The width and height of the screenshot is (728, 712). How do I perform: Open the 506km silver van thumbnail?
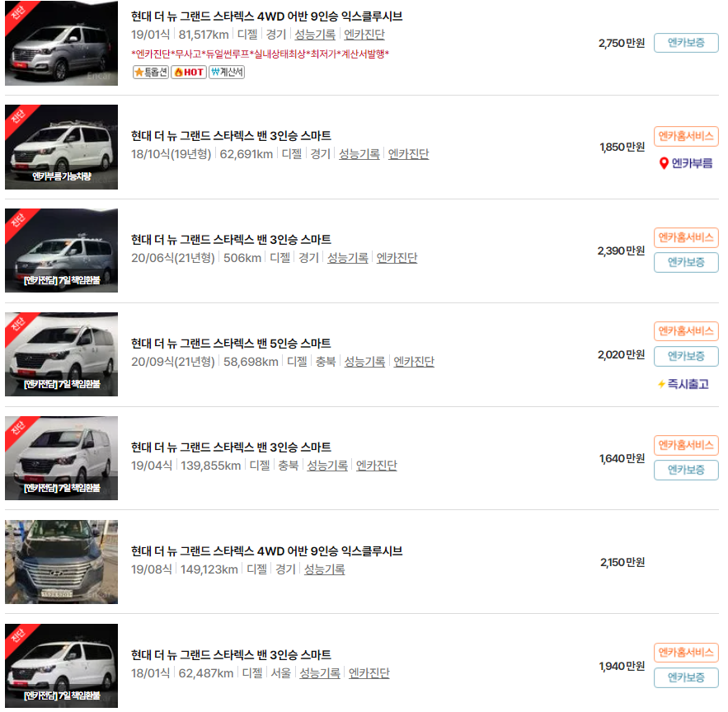point(61,251)
